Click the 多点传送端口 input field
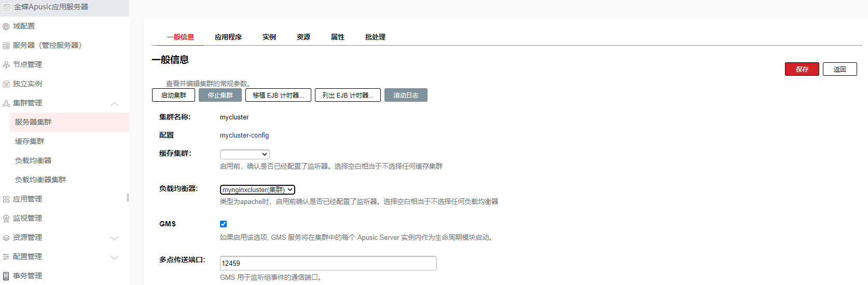The image size is (868, 285). pyautogui.click(x=328, y=263)
